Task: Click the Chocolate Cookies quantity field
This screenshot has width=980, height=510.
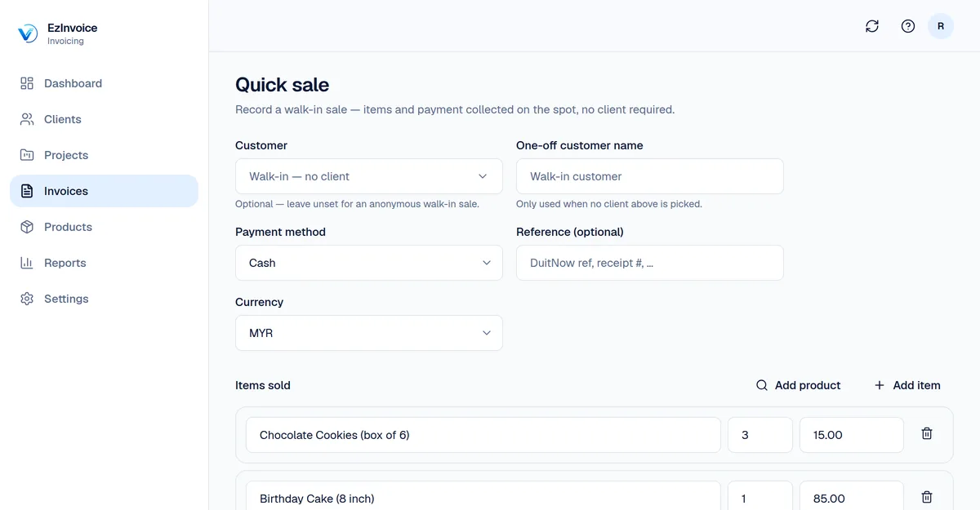Action: point(760,435)
